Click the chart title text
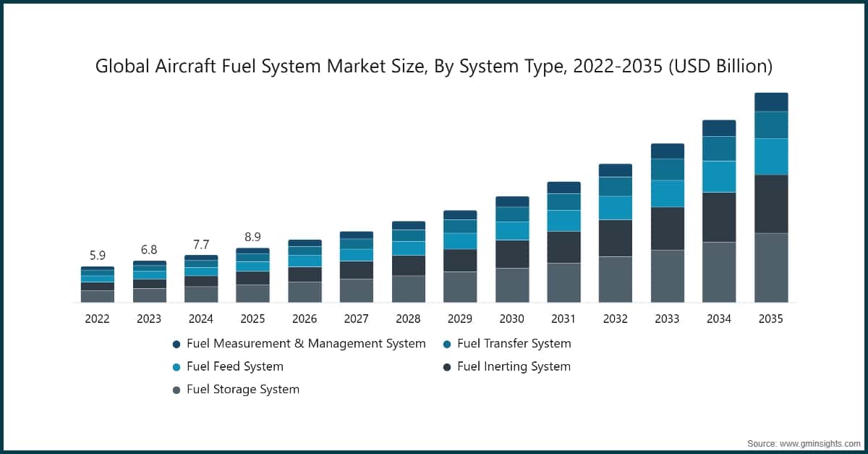The width and height of the screenshot is (868, 454). click(434, 67)
